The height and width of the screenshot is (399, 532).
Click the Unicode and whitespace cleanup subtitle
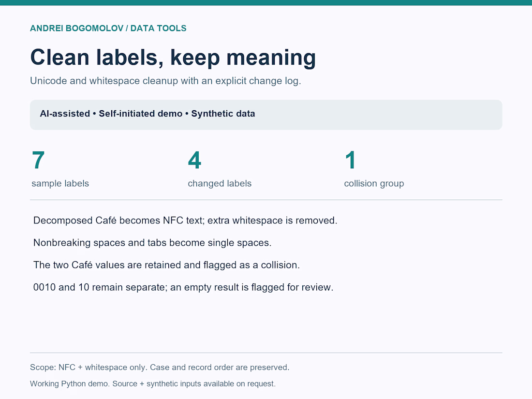click(x=165, y=81)
